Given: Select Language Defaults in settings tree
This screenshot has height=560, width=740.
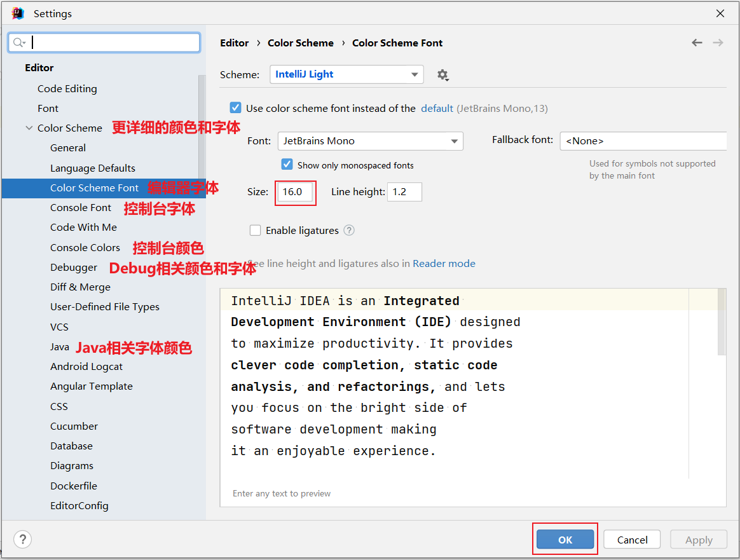Looking at the screenshot, I should click(93, 168).
